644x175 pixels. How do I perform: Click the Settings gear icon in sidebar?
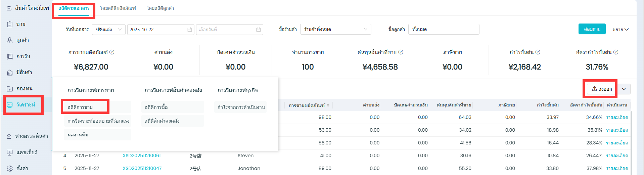[x=10, y=168]
